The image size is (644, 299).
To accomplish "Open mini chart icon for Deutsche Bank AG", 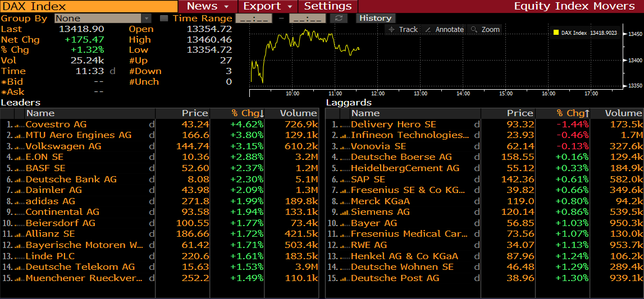I will point(19,180).
